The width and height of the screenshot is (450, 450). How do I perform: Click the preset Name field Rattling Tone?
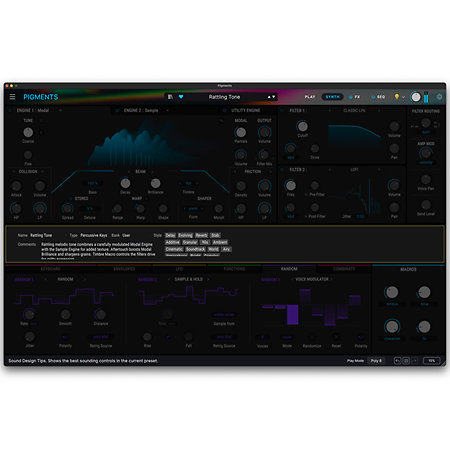(x=41, y=235)
